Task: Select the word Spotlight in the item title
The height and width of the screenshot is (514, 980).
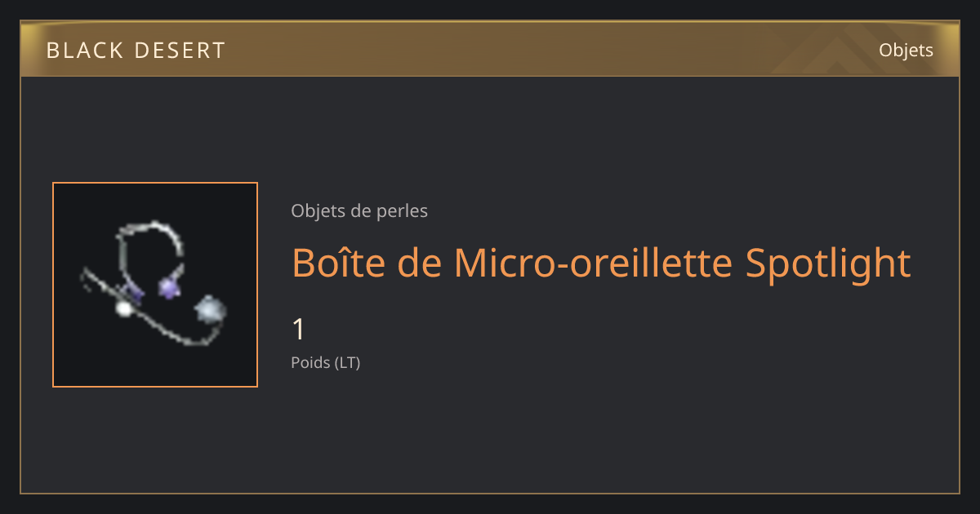Action: [x=827, y=263]
